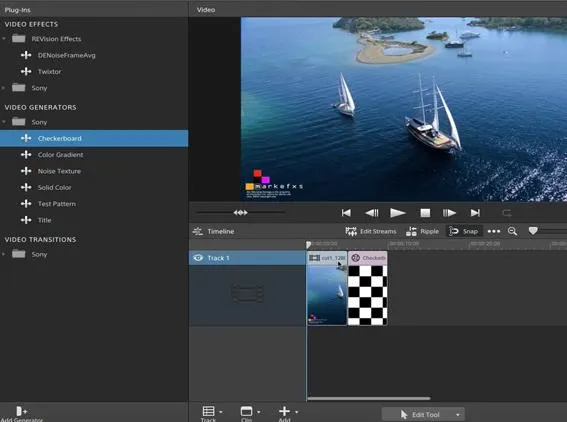
Task: Select the Noise Texture generator
Action: [59, 171]
